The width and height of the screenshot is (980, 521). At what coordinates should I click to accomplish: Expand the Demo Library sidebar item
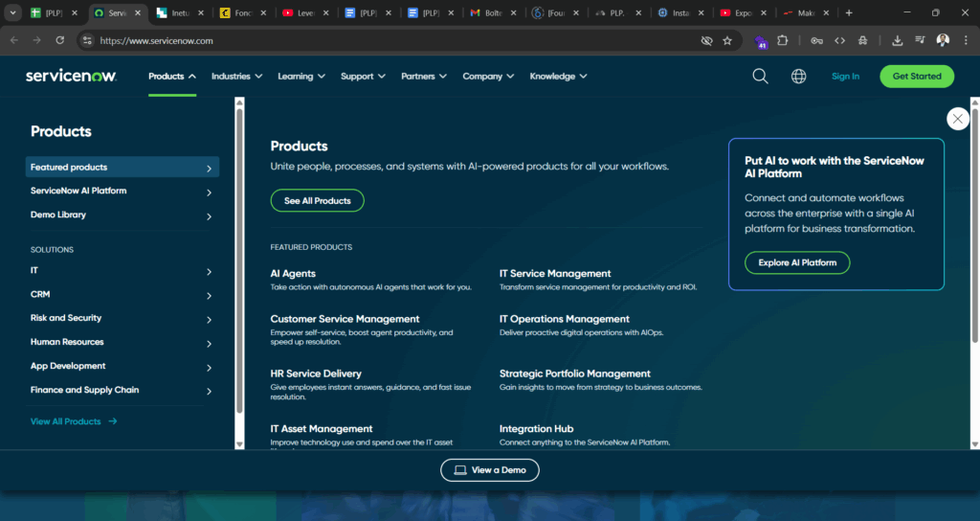coord(122,215)
